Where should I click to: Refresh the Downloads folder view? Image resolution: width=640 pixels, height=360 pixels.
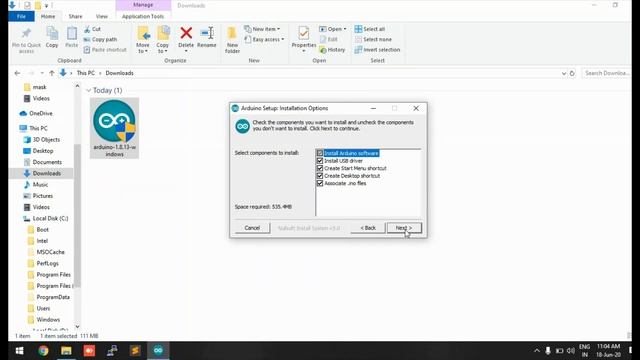[572, 73]
